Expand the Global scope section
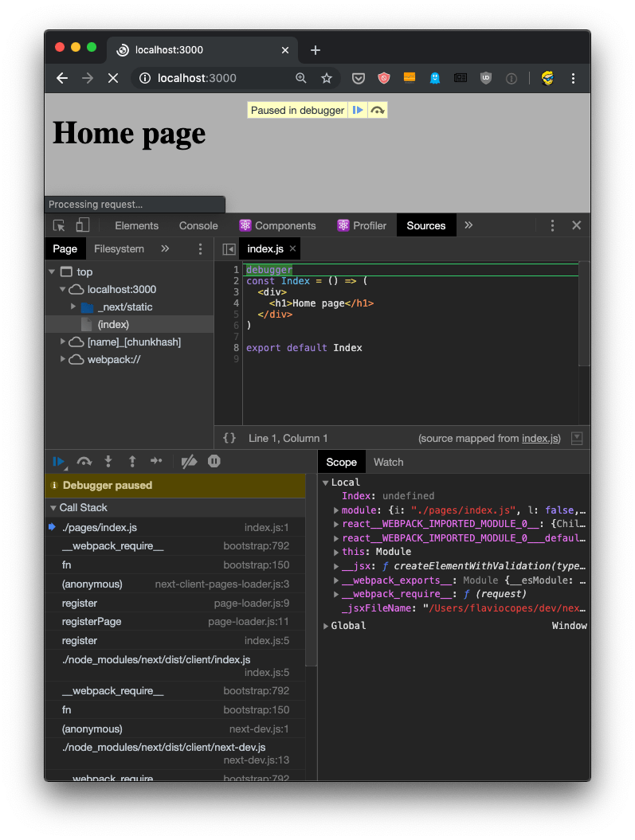This screenshot has width=635, height=840. pyautogui.click(x=326, y=626)
